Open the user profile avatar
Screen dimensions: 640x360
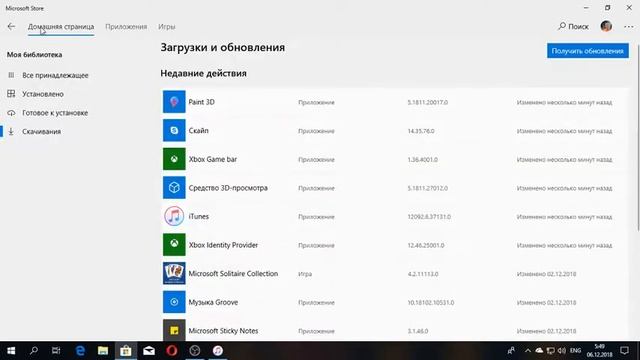pyautogui.click(x=606, y=27)
